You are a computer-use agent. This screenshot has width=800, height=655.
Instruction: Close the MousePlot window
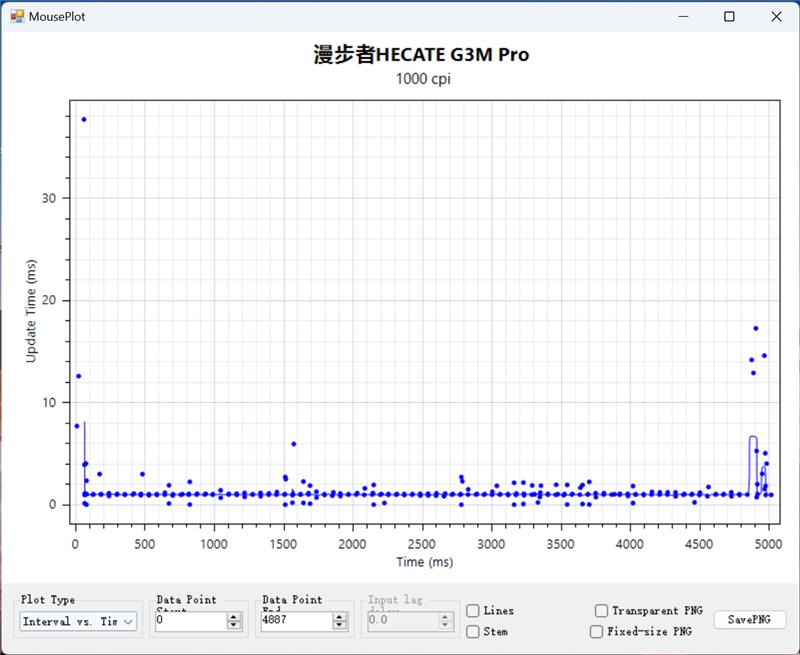click(x=776, y=16)
